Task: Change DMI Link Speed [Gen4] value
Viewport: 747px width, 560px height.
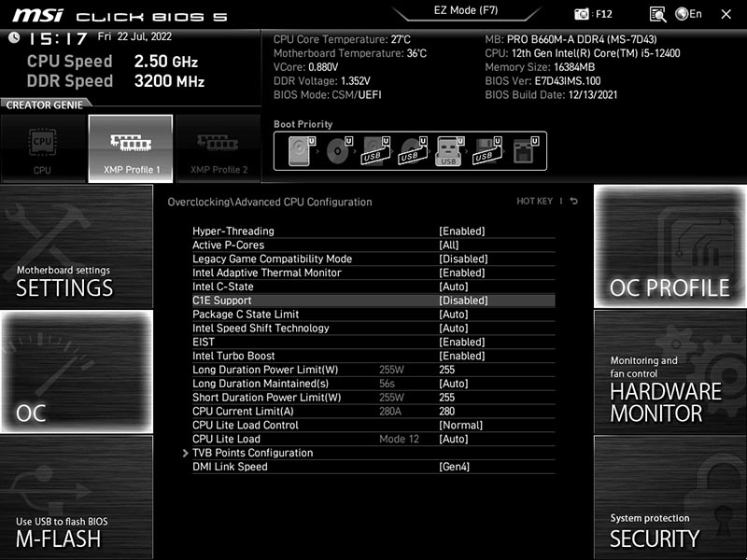Action: click(x=454, y=467)
